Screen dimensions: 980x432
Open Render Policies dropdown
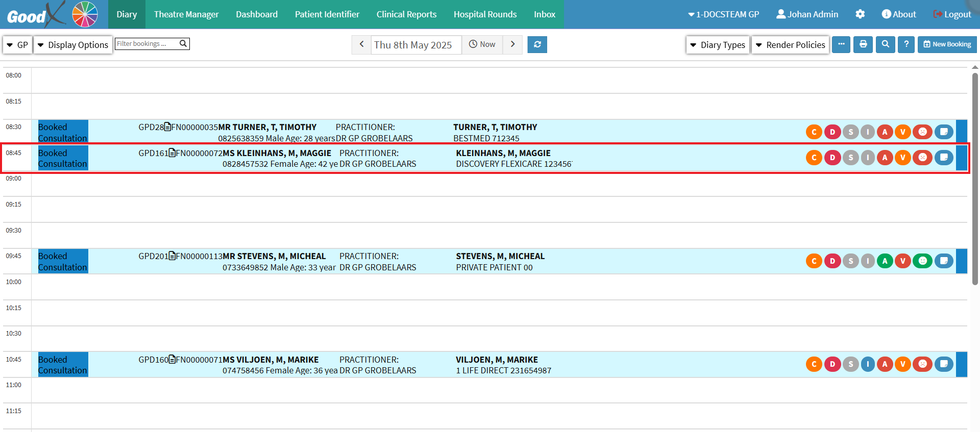pos(790,45)
